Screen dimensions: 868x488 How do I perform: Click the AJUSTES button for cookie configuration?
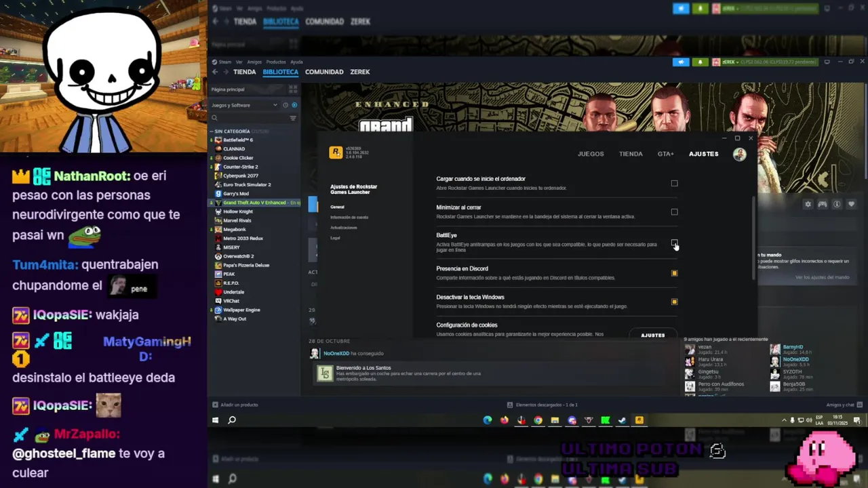(653, 335)
